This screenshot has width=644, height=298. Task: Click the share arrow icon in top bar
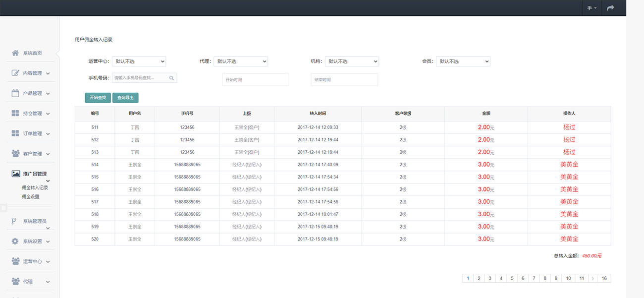click(x=611, y=8)
